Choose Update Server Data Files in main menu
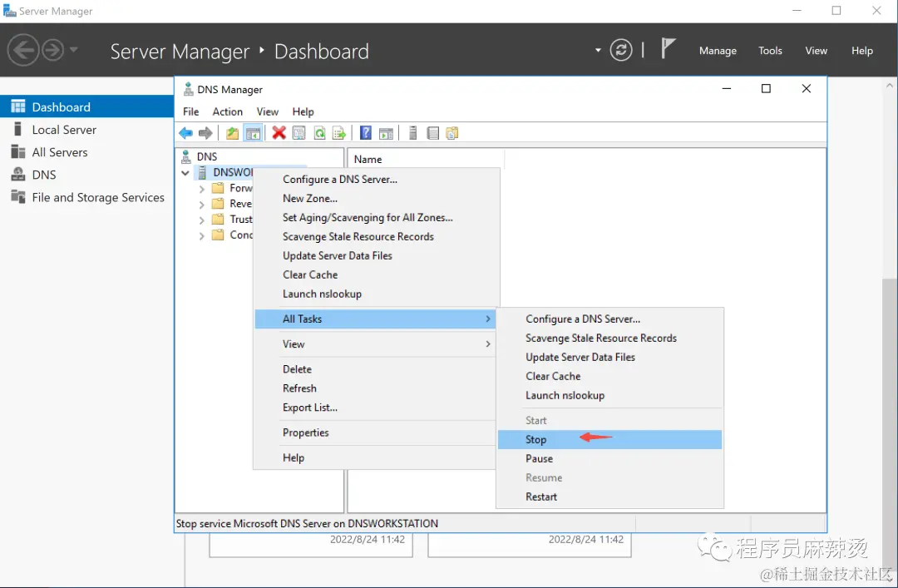 click(x=377, y=255)
